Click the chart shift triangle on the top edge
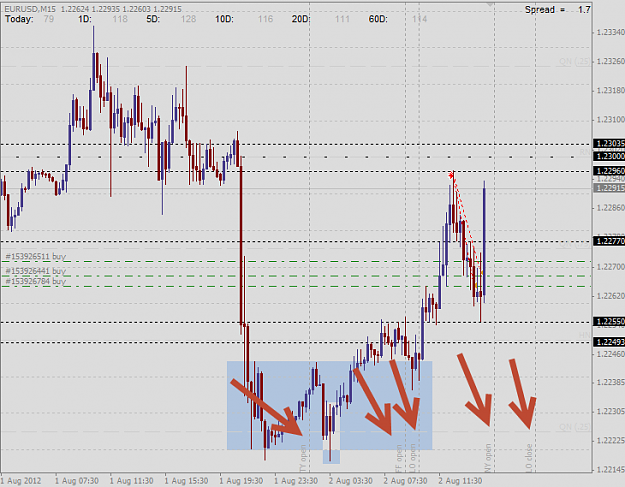The height and width of the screenshot is (487, 625). (490, 4)
